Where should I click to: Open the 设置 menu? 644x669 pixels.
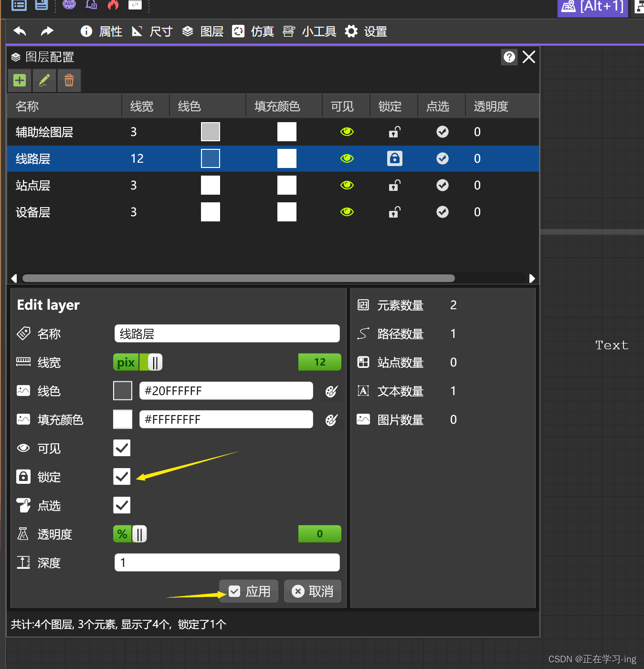(x=366, y=31)
